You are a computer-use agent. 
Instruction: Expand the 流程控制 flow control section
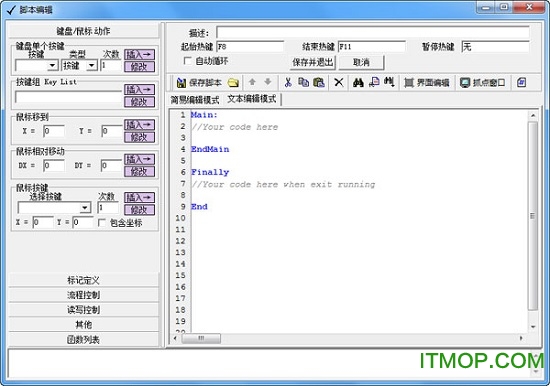click(83, 295)
